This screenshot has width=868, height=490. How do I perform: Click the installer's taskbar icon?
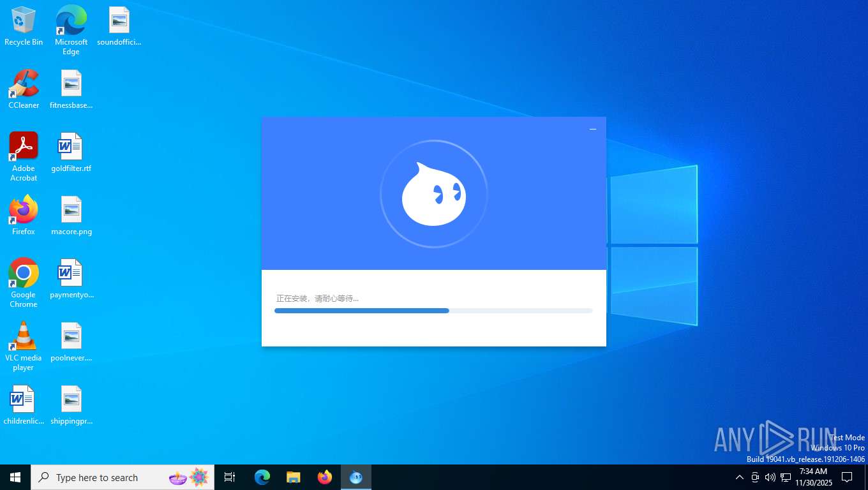click(356, 477)
